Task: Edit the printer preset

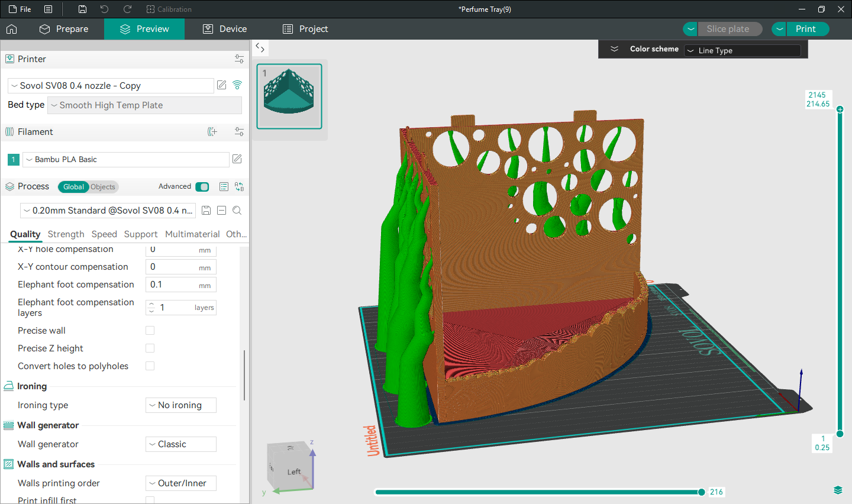Action: [x=222, y=85]
